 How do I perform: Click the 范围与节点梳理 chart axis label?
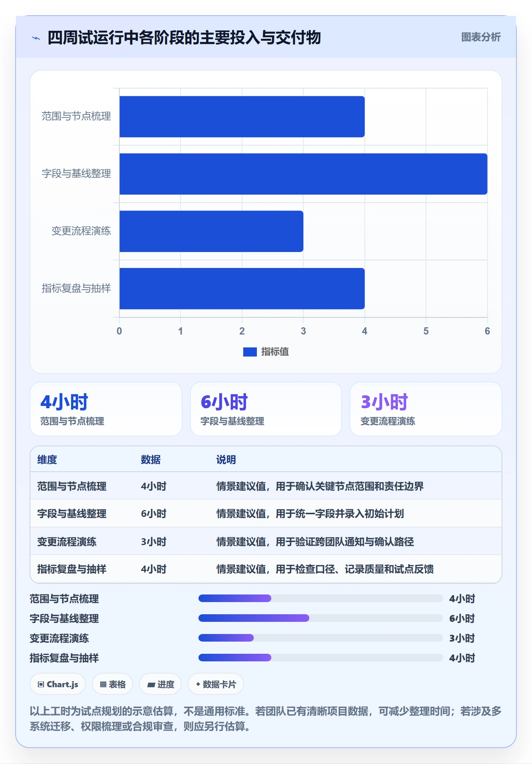[76, 116]
